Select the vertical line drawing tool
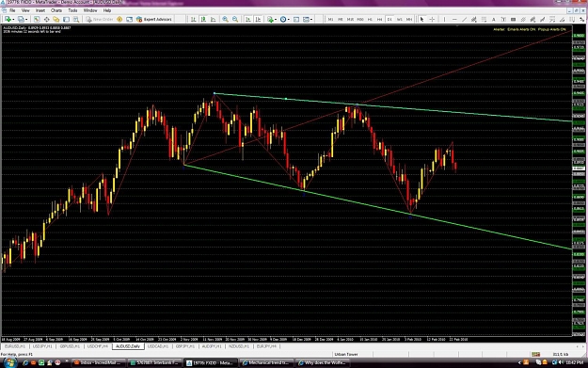The height and width of the screenshot is (368, 588). [x=444, y=19]
